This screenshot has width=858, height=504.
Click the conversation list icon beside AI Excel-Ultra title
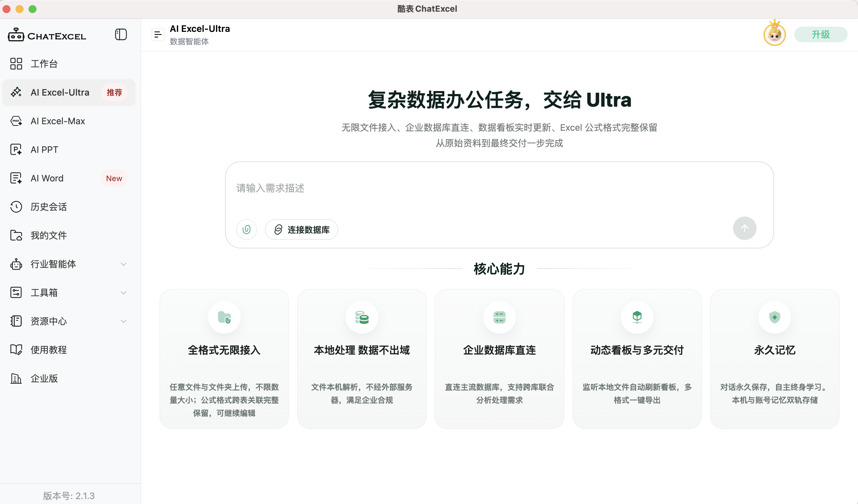click(158, 34)
